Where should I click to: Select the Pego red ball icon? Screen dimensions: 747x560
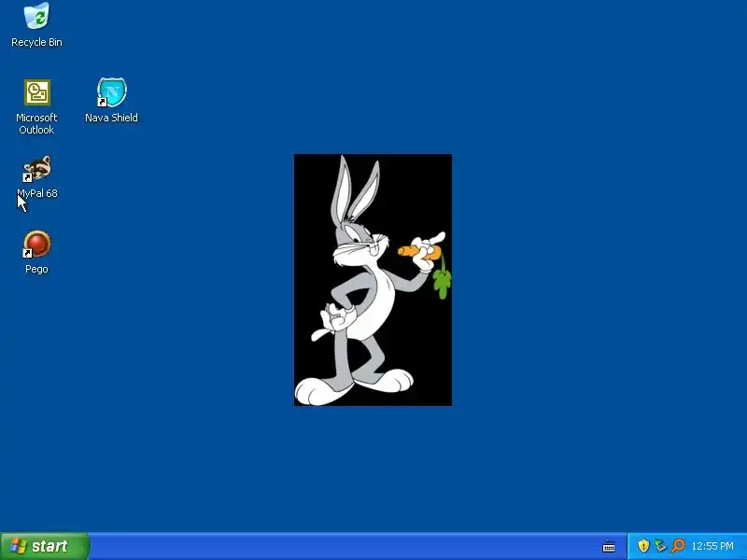(x=36, y=244)
